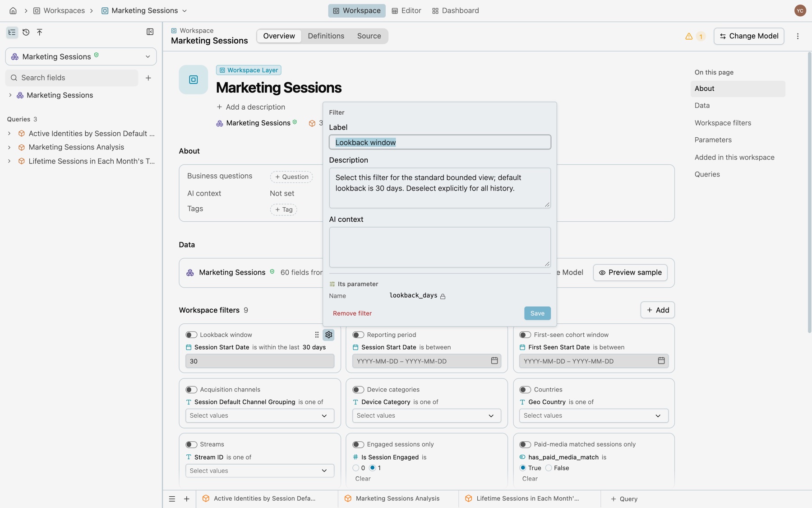Image resolution: width=812 pixels, height=508 pixels.
Task: Click the Save button in filter popup
Action: tap(537, 313)
